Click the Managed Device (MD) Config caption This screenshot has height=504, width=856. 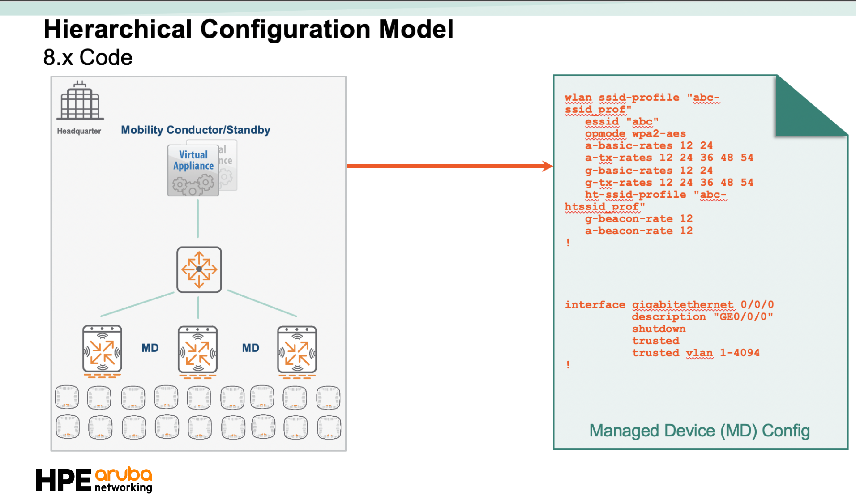[699, 431]
